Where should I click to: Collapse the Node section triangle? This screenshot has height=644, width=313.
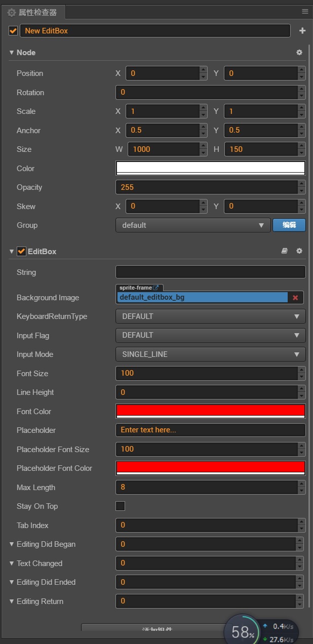(x=12, y=53)
